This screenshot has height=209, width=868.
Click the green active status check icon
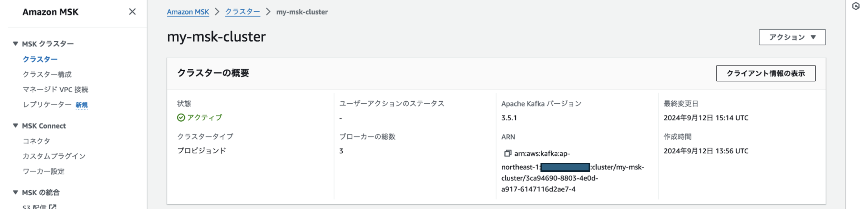(x=181, y=117)
